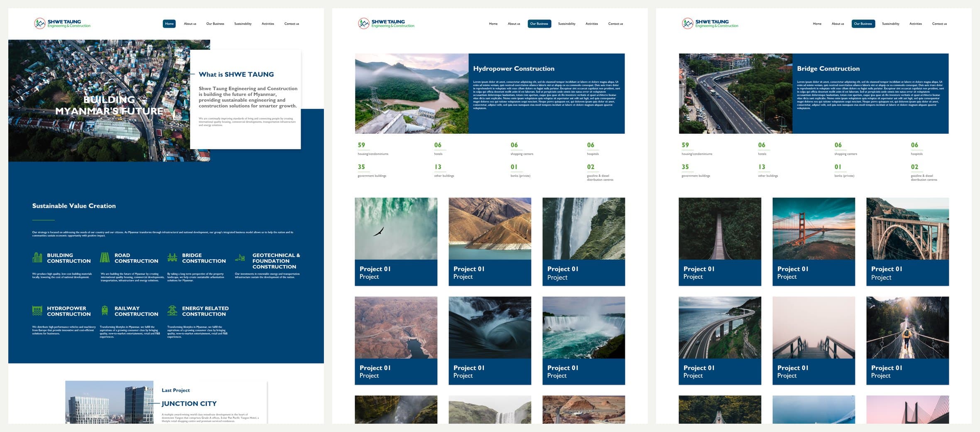Viewport: 980px width, 432px height.
Task: Open project card with curved seaside highway
Action: click(x=720, y=341)
